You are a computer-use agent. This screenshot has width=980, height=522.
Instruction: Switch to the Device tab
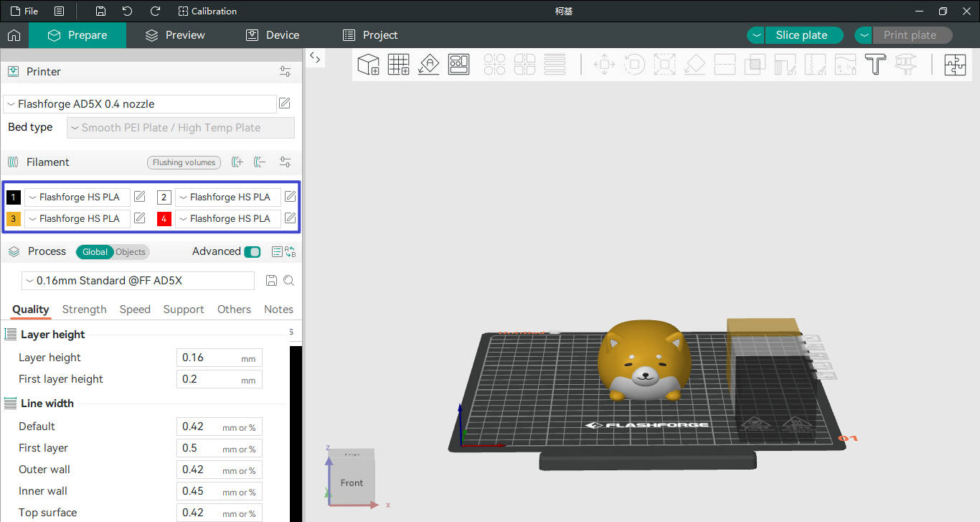(273, 35)
